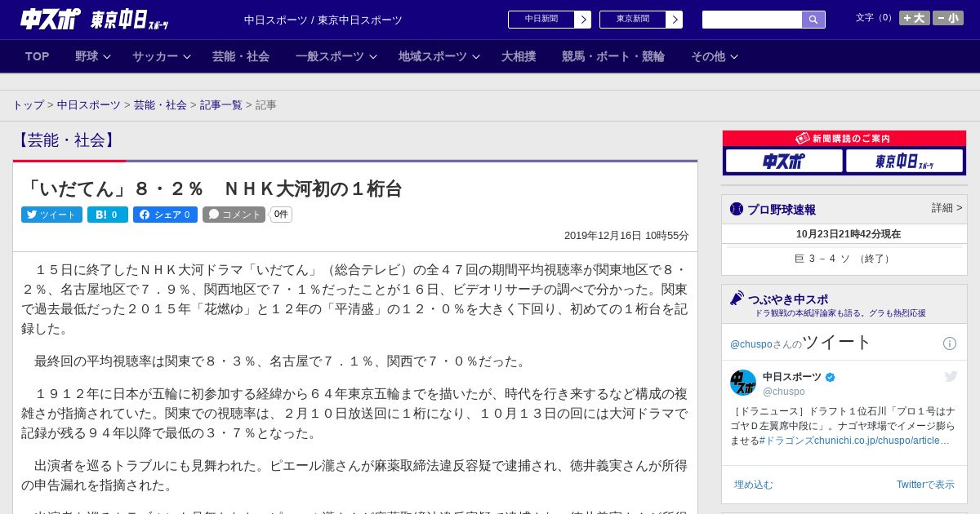This screenshot has width=980, height=514.
Task: Click the Twitter verified badge icon
Action: coord(831,377)
